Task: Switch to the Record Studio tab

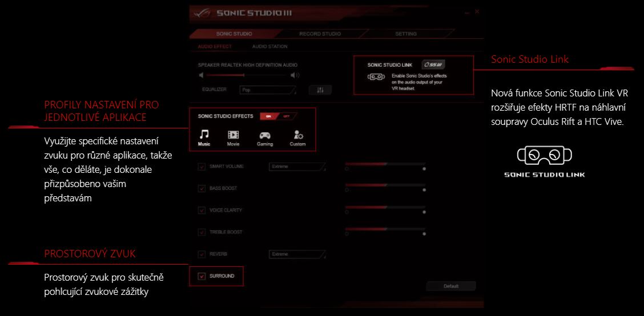Action: pos(320,34)
